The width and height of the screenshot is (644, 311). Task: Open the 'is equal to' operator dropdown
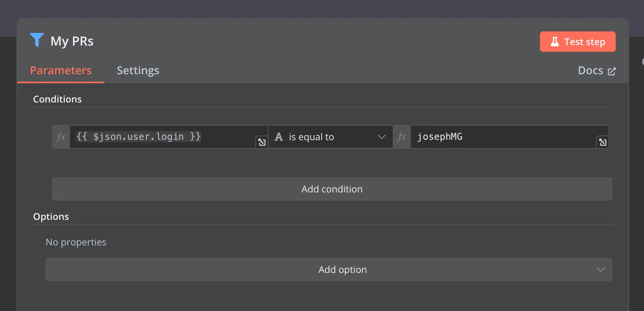(330, 137)
